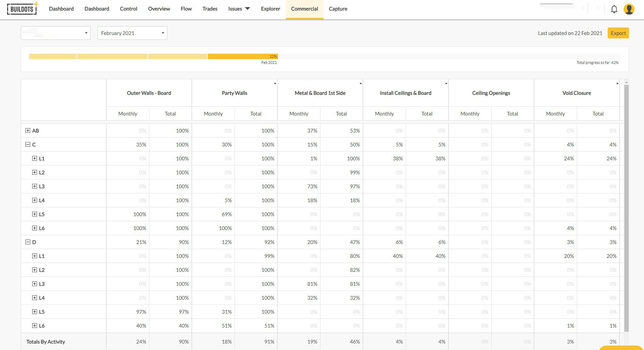The image size is (644, 350).
Task: Expand L6 under section D
Action: (35, 326)
